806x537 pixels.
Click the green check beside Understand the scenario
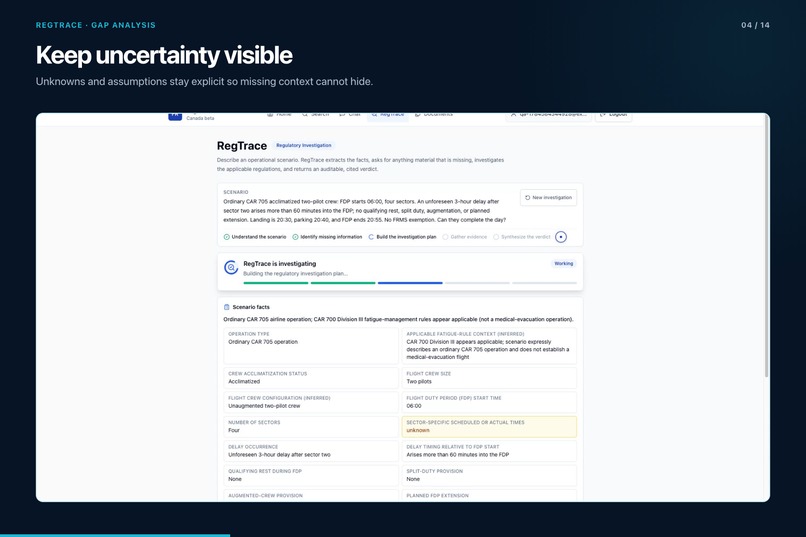227,237
